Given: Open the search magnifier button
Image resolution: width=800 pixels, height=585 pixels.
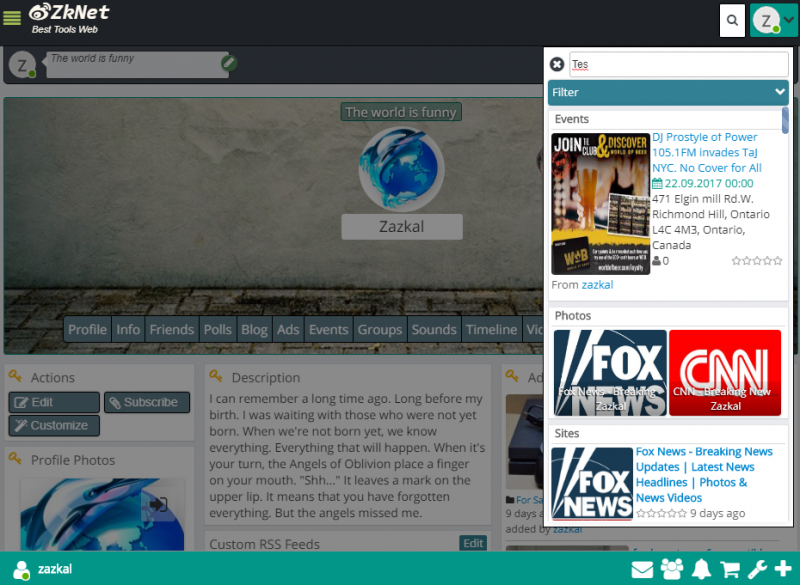Looking at the screenshot, I should tap(732, 20).
